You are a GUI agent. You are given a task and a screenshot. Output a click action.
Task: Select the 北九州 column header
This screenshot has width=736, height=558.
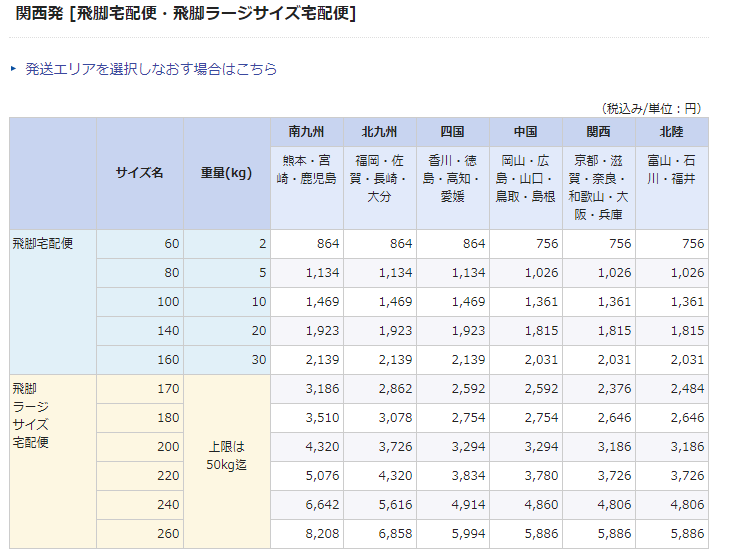379,132
